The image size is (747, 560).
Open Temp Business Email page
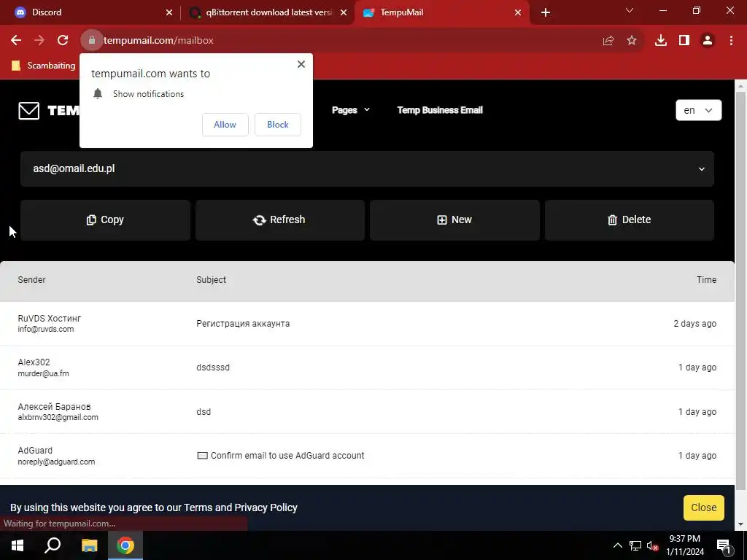tap(440, 110)
